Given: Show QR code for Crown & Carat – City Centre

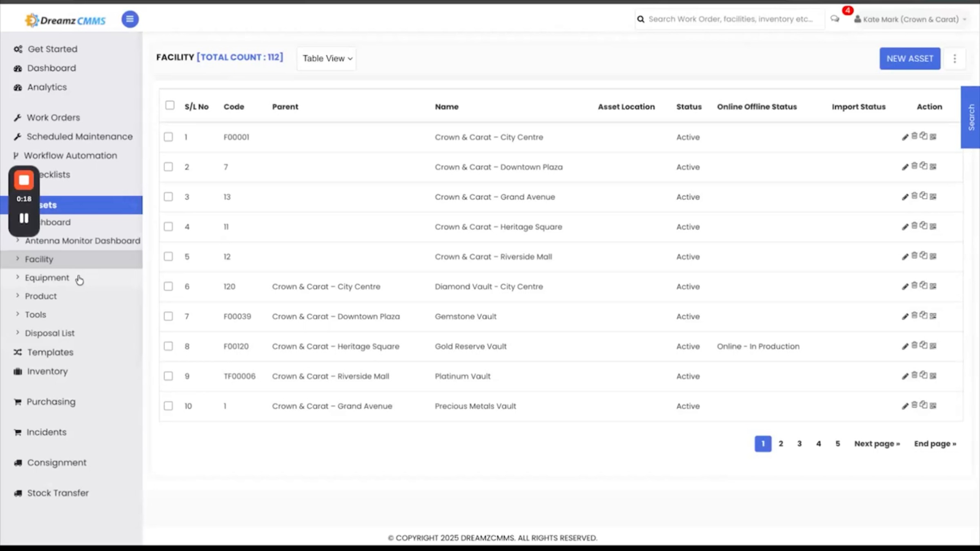Looking at the screenshot, I should point(933,137).
